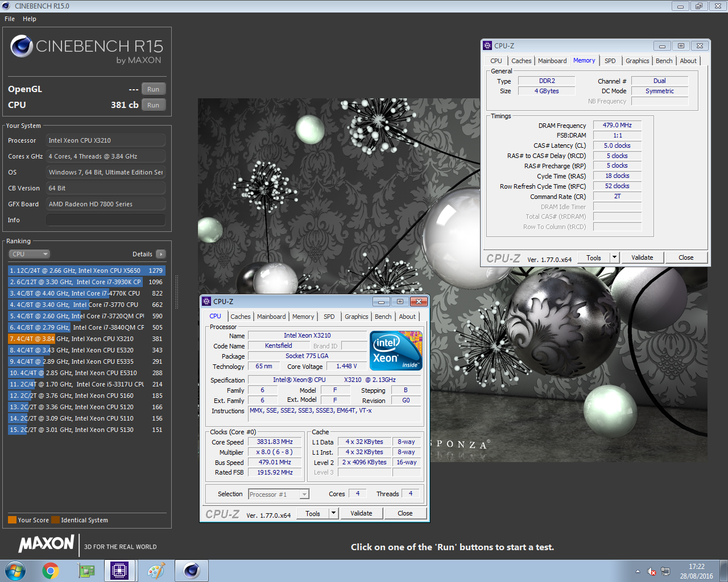Select ranking row Core i7-3930K 1096
This screenshot has width=728, height=582.
tap(86, 282)
